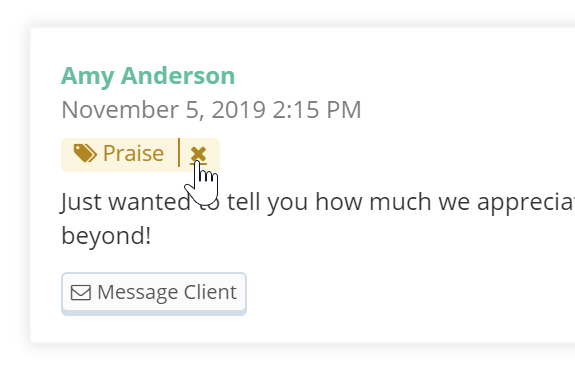Click the 'Amy' first name in heading
The width and height of the screenshot is (575, 369).
[88, 77]
